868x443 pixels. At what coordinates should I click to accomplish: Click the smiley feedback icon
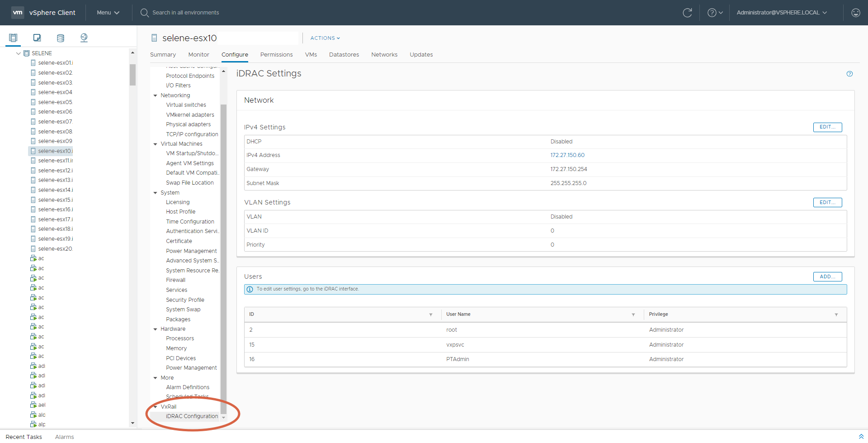click(x=855, y=13)
